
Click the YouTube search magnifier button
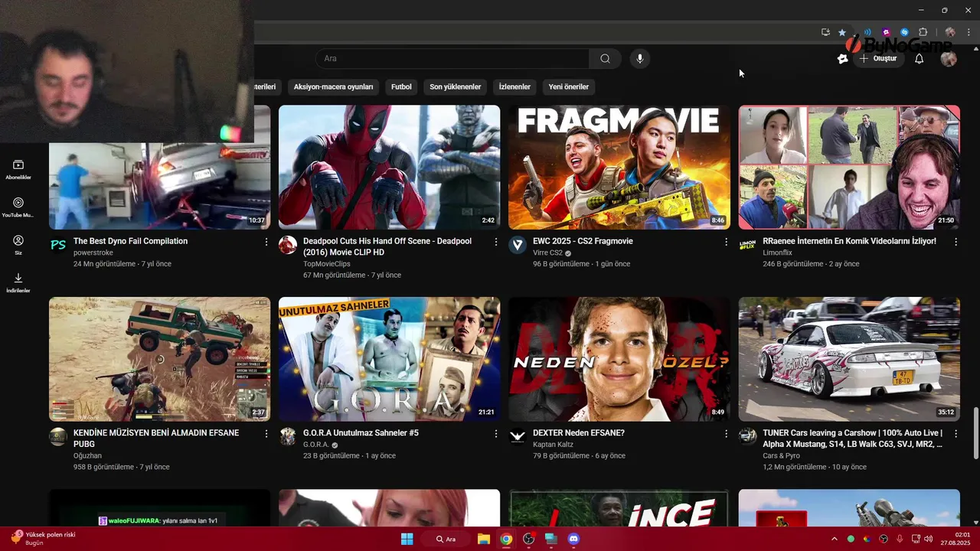[605, 59]
